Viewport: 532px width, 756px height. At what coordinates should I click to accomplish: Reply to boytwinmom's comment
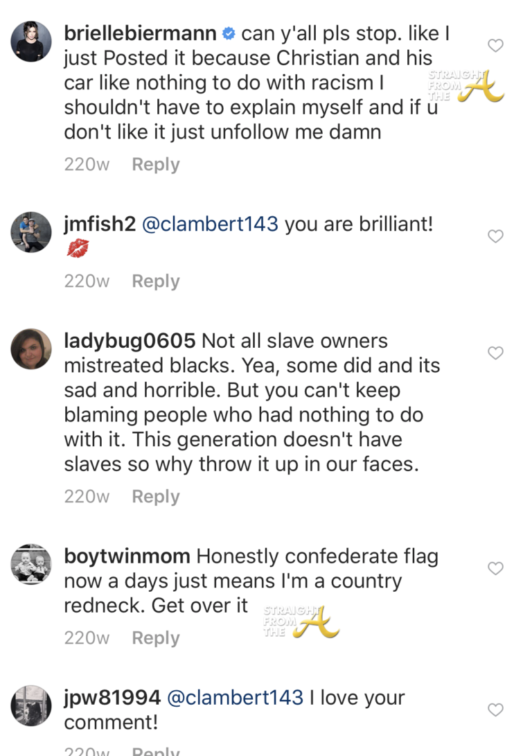[156, 638]
